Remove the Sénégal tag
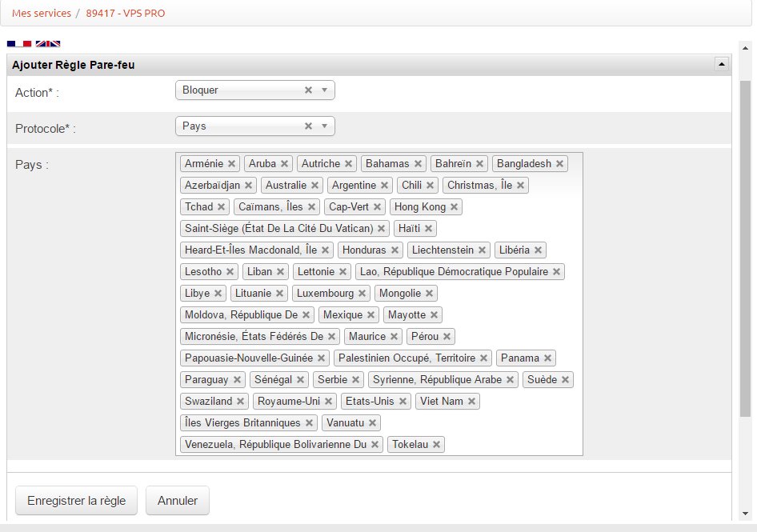 click(x=300, y=380)
